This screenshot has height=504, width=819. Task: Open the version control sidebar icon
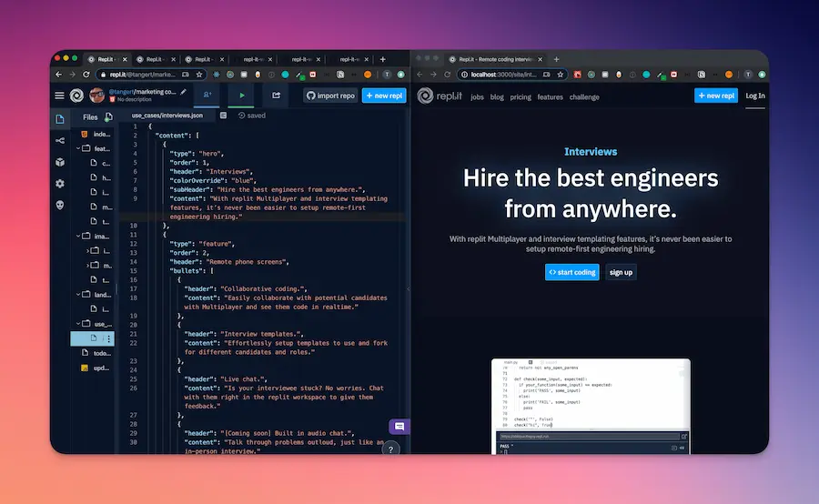tap(60, 140)
